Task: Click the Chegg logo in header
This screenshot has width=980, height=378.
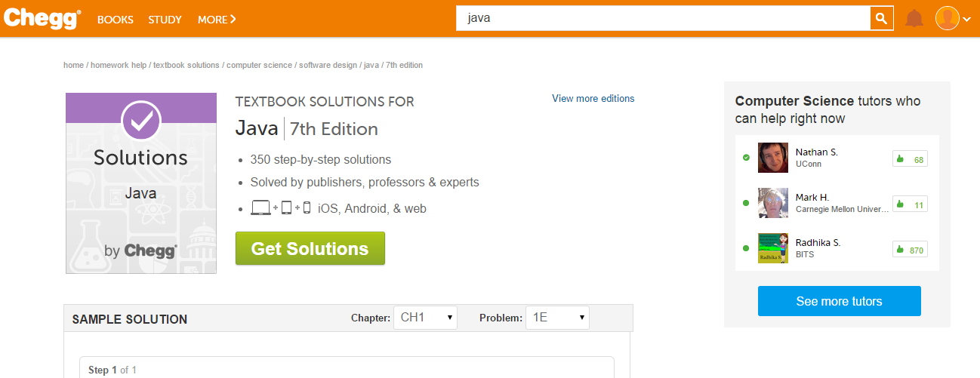Action: point(42,19)
